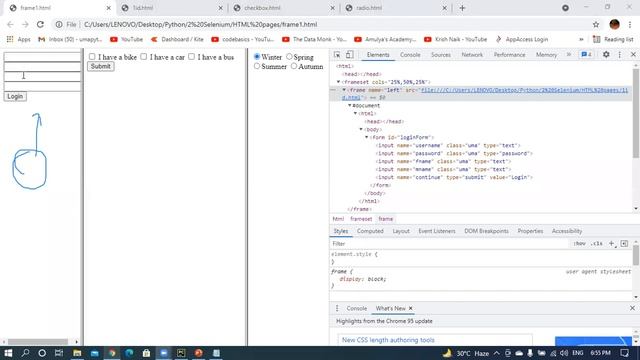Screen dimensions: 640x360
Task: Open the Dashboard / Kite bookmark
Action: [x=177, y=39]
